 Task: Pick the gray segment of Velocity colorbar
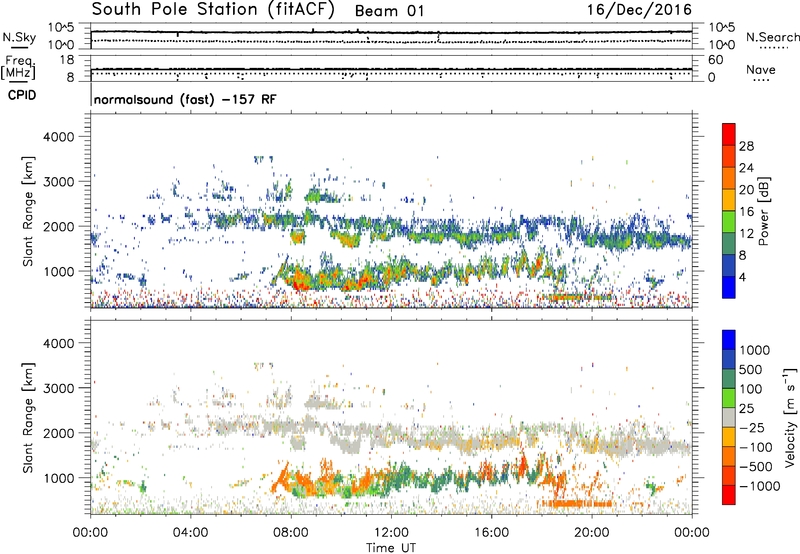(729, 417)
